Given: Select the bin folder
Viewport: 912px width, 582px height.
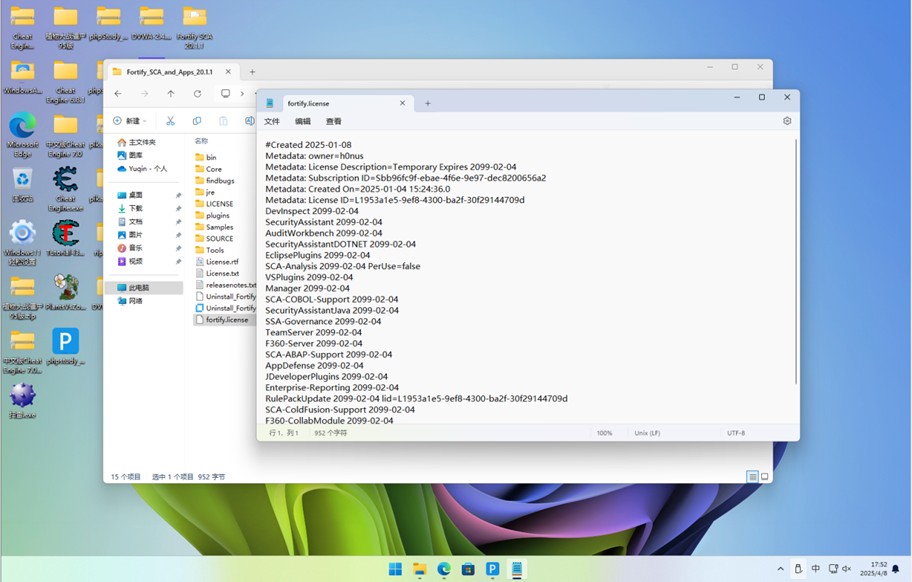Looking at the screenshot, I should click(211, 158).
